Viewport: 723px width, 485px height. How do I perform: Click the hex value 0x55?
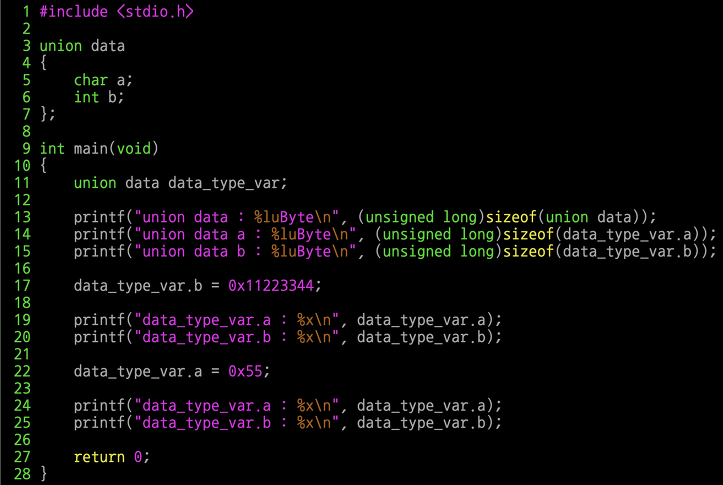coord(245,371)
